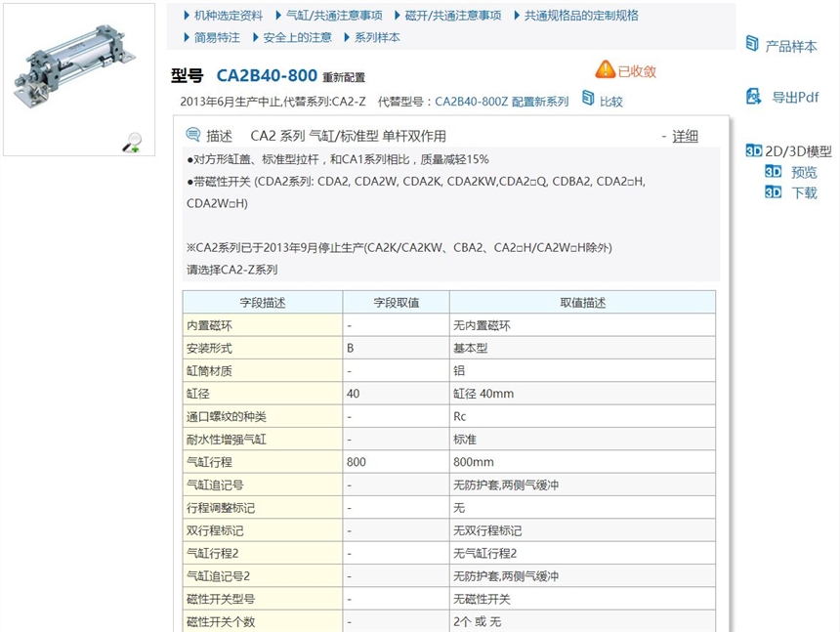Click the 3D icon beside 下载

(x=773, y=192)
